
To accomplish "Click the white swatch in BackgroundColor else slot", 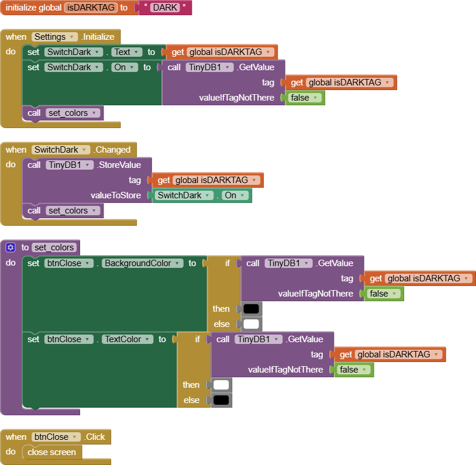I will [251, 324].
